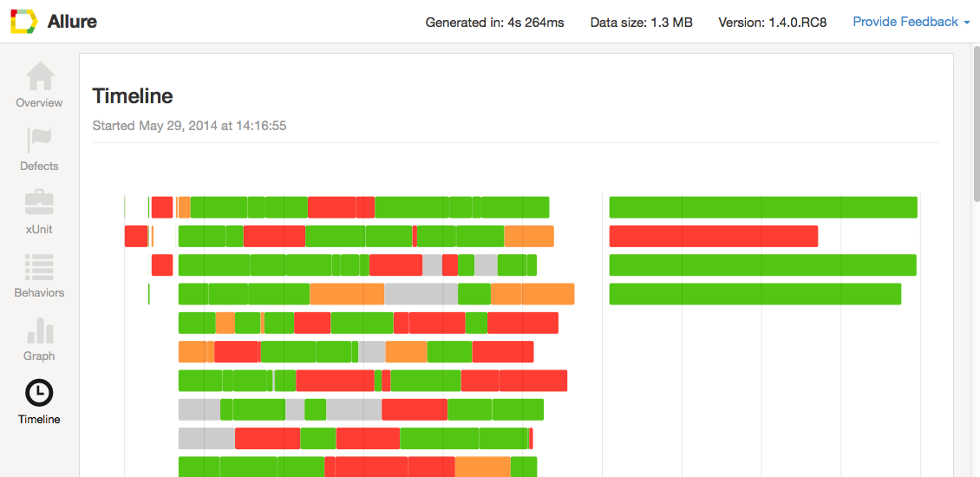Open the Graph bar chart icon

click(39, 330)
